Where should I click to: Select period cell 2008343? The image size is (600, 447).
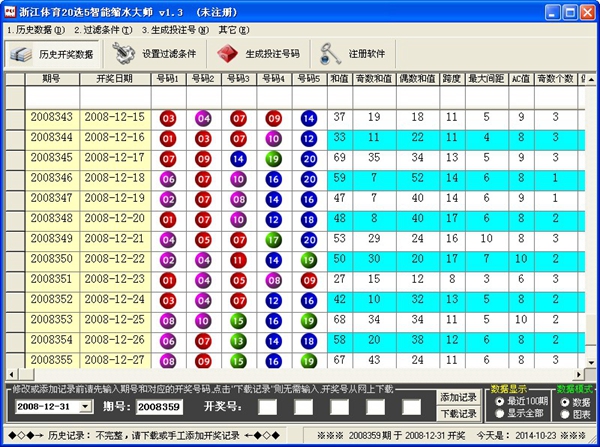[52, 119]
